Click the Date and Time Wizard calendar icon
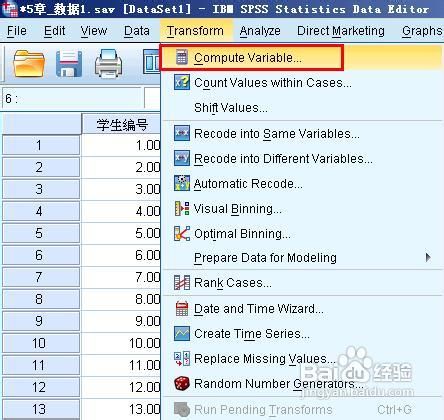 pyautogui.click(x=182, y=308)
